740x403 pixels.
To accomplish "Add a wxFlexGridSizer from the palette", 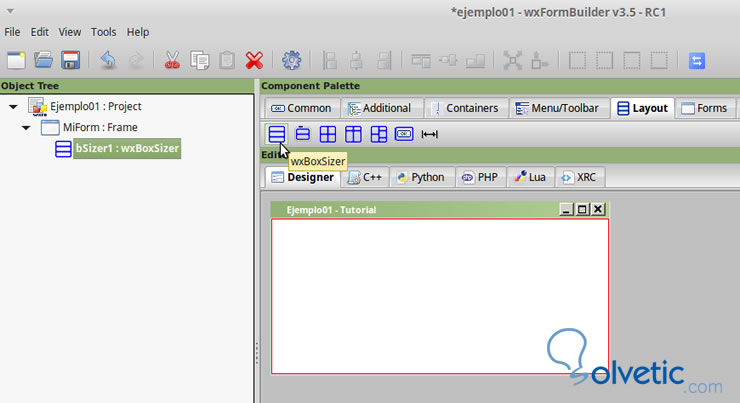I will 353,134.
